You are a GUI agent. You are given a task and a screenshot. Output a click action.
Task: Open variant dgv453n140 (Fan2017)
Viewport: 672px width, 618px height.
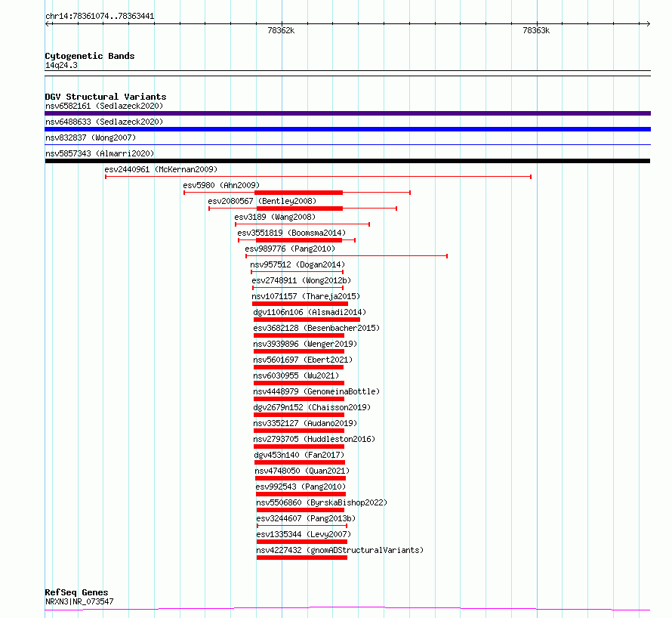coord(299,455)
